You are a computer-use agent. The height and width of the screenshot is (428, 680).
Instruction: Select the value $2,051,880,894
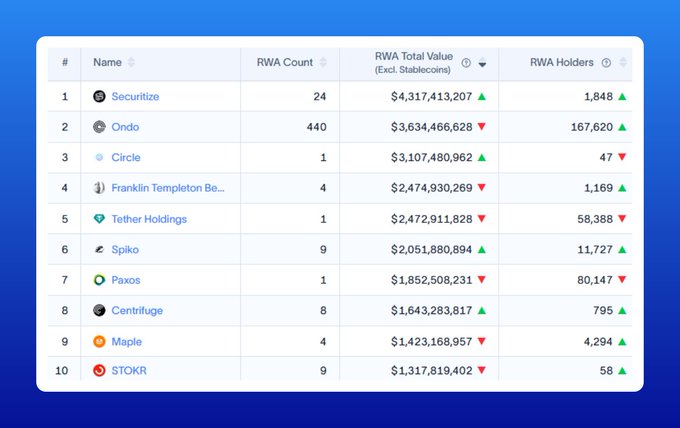point(432,249)
